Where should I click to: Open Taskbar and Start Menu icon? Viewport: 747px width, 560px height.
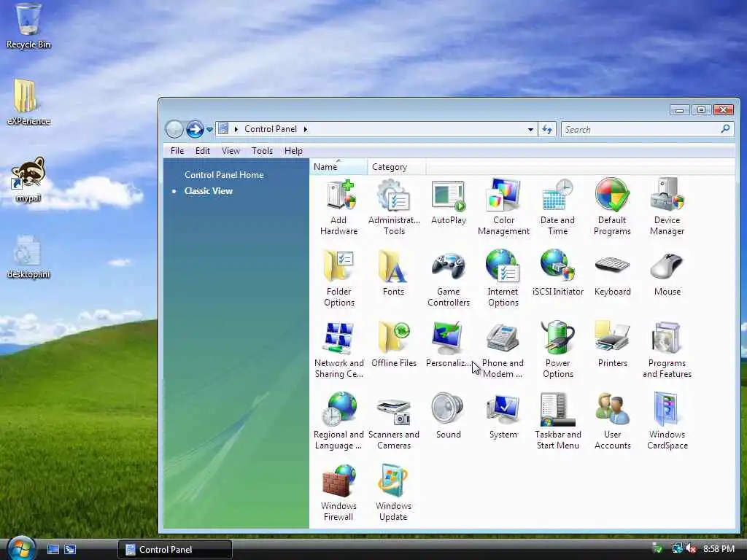(x=558, y=421)
